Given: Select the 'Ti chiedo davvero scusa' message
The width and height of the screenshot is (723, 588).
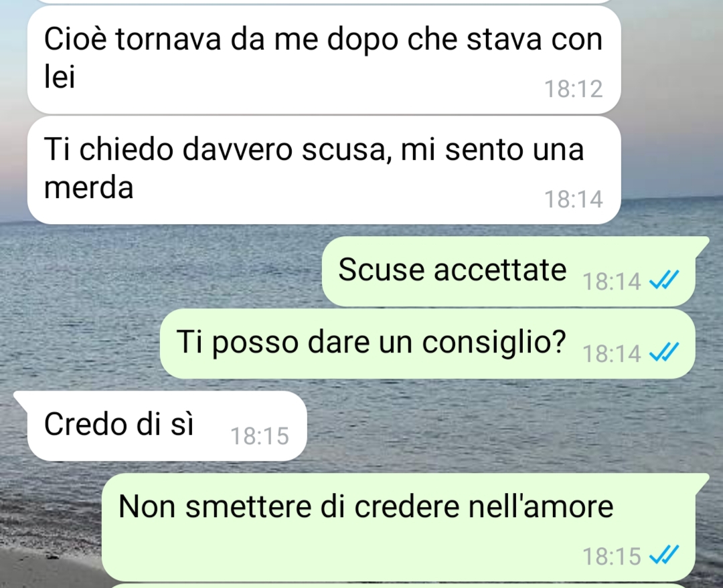Looking at the screenshot, I should point(324,170).
